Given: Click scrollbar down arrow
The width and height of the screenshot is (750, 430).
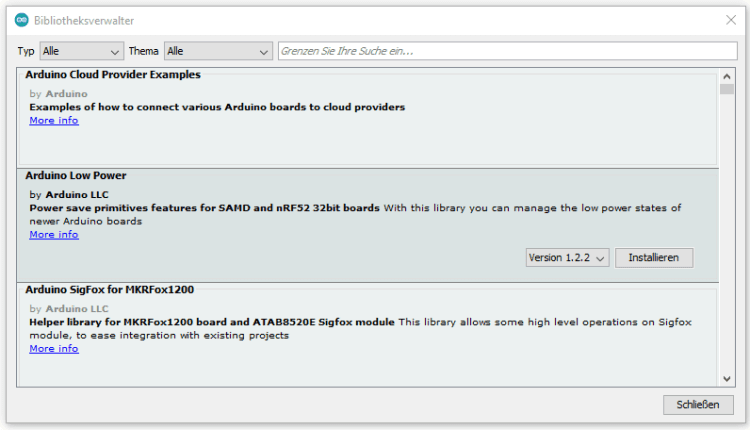Looking at the screenshot, I should click(x=727, y=379).
